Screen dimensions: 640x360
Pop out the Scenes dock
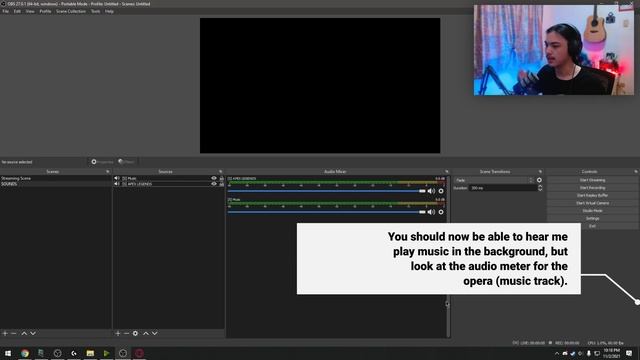click(108, 172)
